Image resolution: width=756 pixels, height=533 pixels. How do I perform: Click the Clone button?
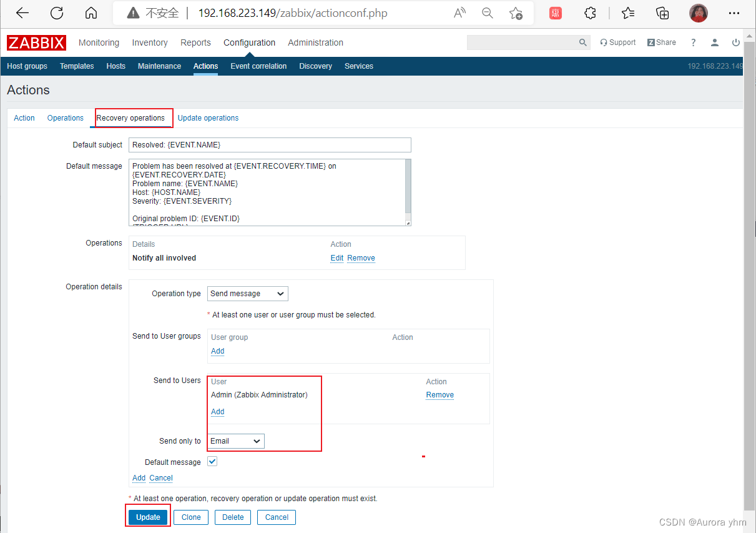(191, 517)
